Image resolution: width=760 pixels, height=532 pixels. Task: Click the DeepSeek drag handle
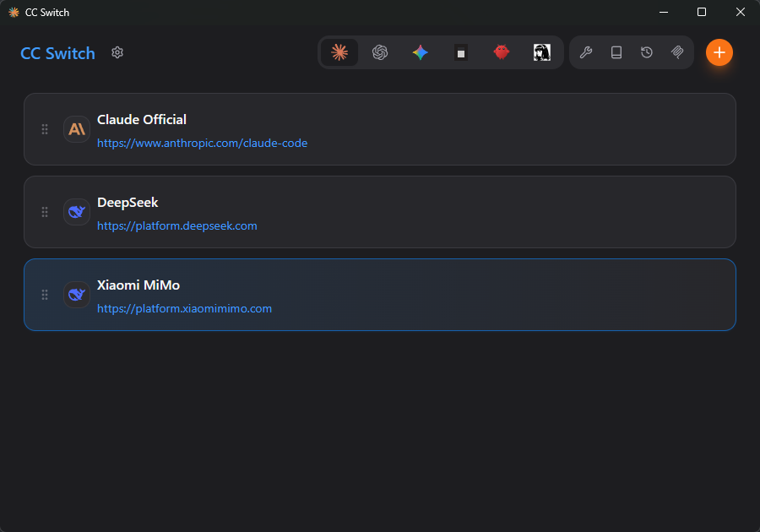point(45,212)
